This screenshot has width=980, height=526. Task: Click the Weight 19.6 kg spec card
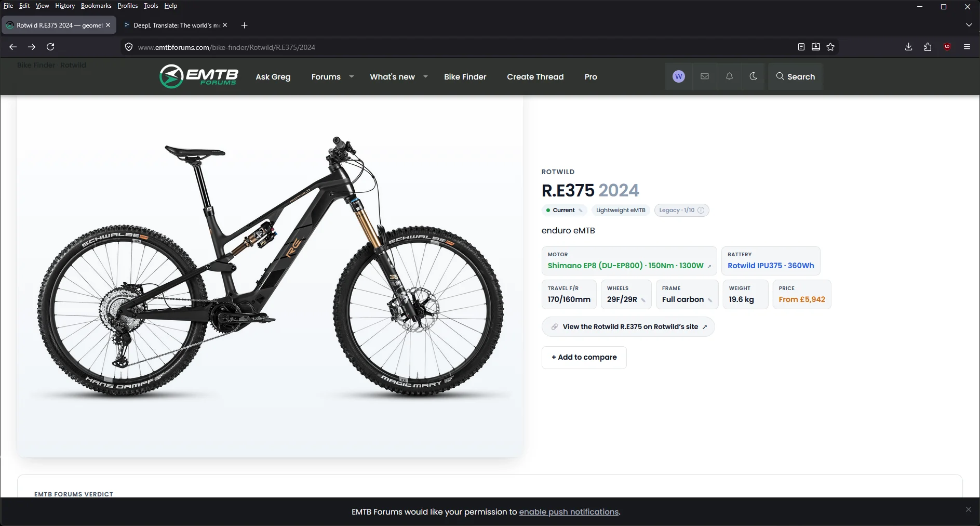[745, 295]
